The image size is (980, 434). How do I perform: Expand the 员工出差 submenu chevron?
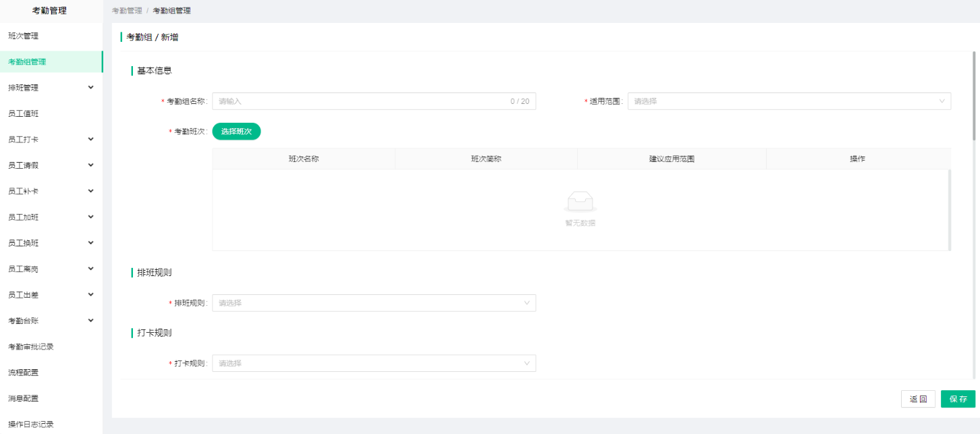pyautogui.click(x=90, y=294)
